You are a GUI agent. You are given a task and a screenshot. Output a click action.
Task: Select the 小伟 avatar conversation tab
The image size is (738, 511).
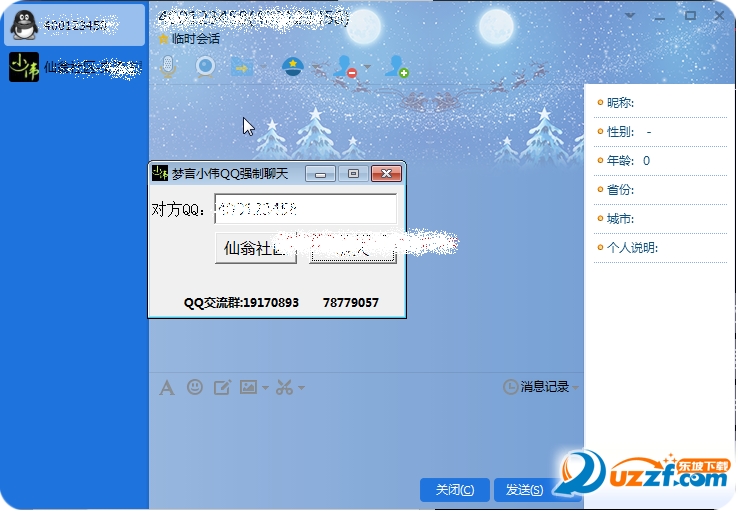[74, 67]
